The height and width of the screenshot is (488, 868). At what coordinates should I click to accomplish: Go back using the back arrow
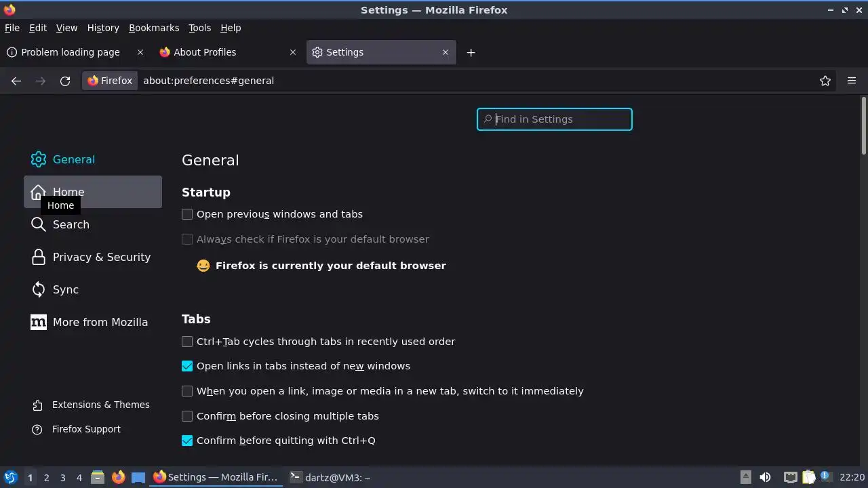pyautogui.click(x=16, y=81)
